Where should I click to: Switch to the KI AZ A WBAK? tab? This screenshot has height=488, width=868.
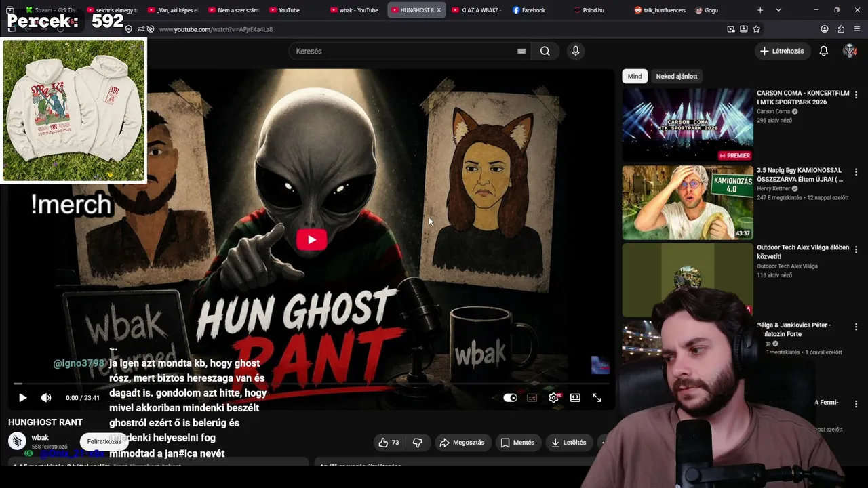pos(476,10)
